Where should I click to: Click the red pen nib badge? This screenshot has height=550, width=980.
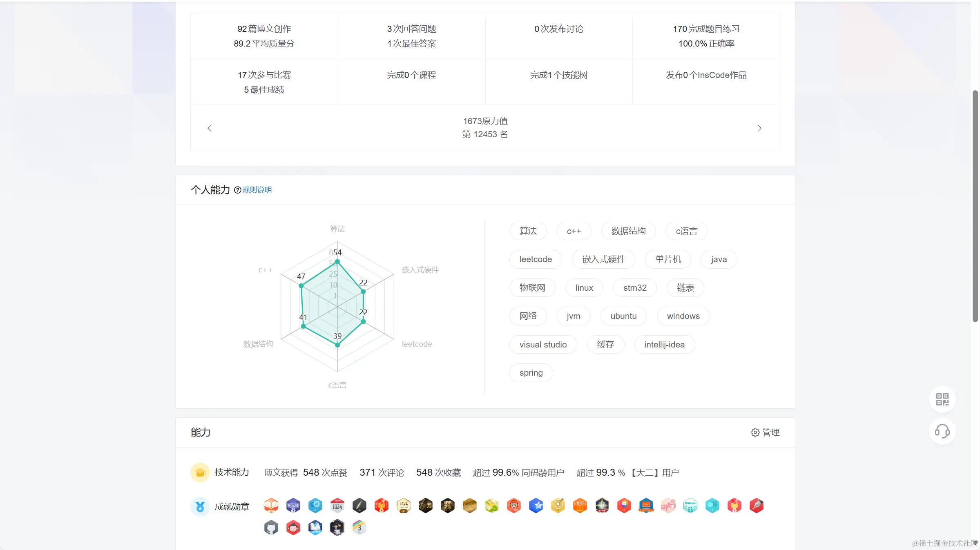click(x=756, y=506)
